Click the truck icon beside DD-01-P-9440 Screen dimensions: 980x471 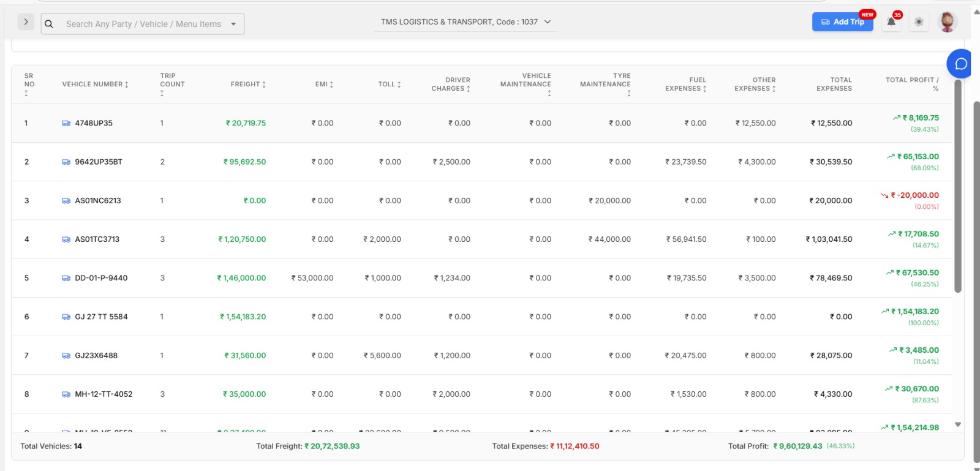[66, 279]
